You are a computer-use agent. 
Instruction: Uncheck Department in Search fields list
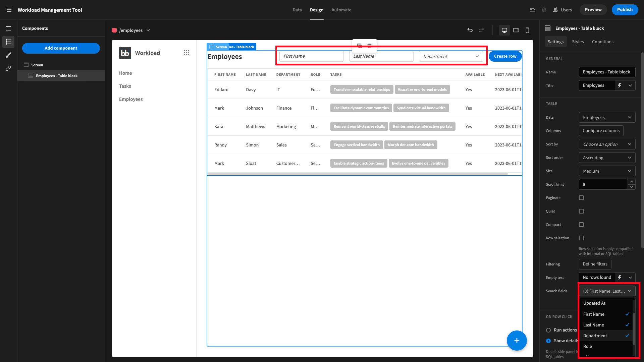(606, 336)
